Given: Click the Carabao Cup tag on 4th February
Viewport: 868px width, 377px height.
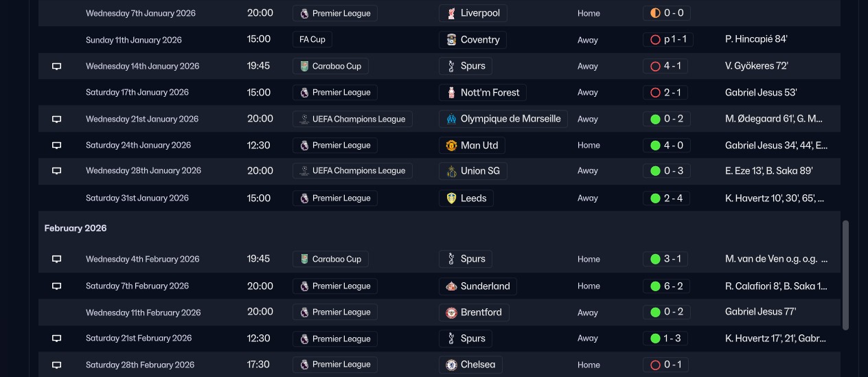Looking at the screenshot, I should (330, 259).
